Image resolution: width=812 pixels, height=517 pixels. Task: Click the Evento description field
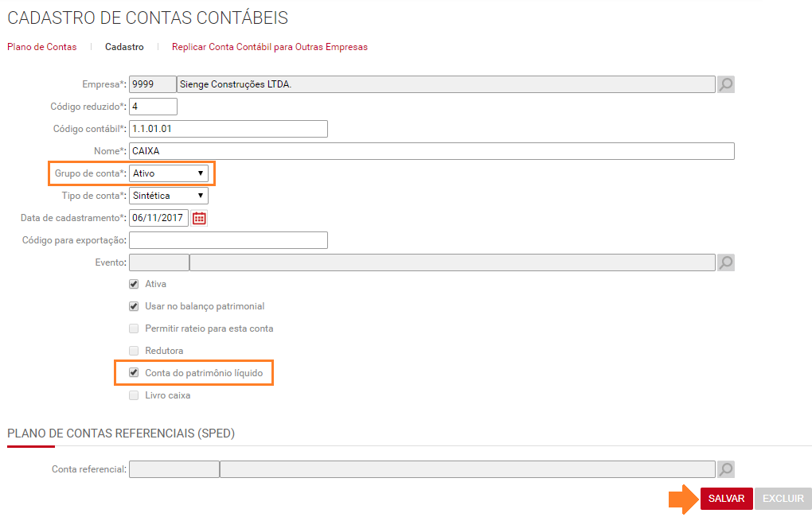(452, 262)
